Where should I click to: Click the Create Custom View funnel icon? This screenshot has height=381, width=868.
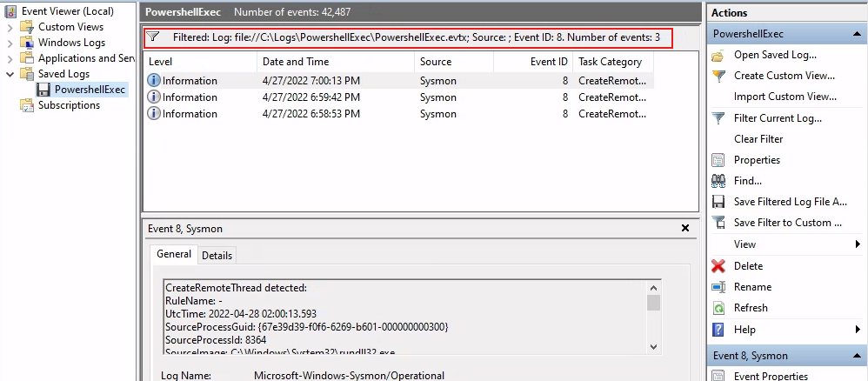(718, 76)
